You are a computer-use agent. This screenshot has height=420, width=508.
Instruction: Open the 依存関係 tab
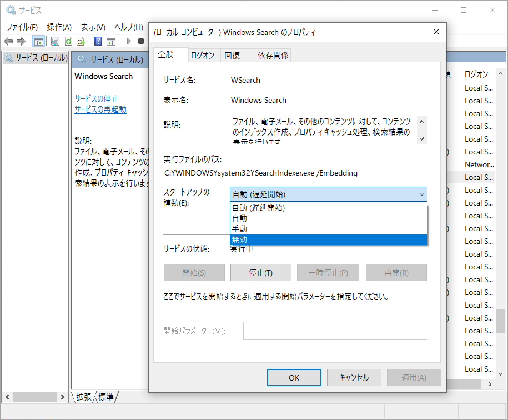[x=273, y=55]
